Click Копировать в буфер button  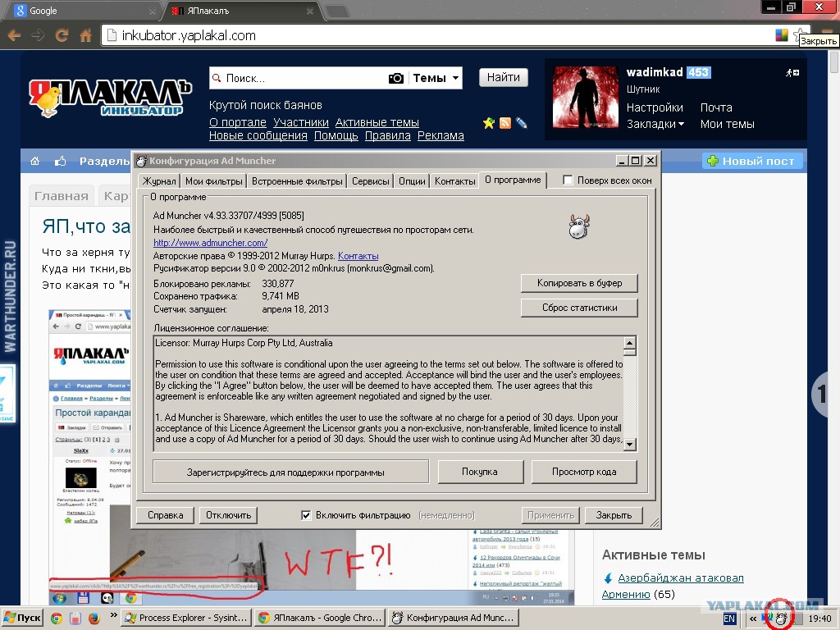579,283
